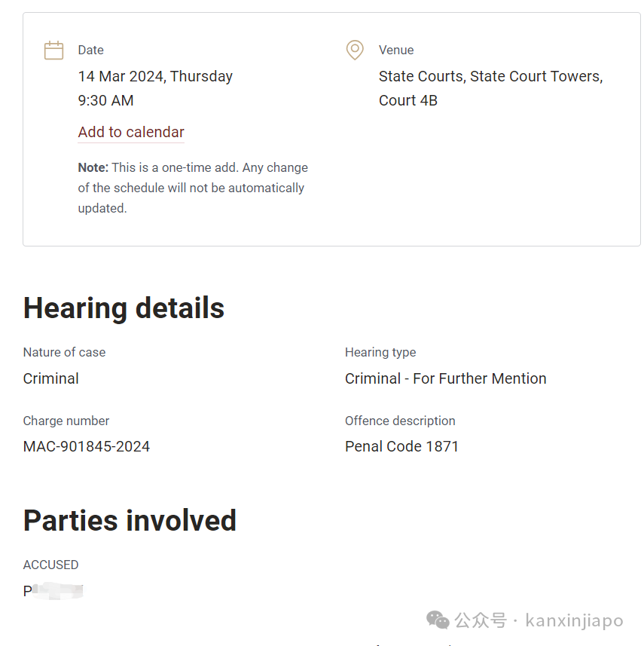The height and width of the screenshot is (646, 644).
Task: Click the Criminal value under Nature of case
Action: coord(51,378)
